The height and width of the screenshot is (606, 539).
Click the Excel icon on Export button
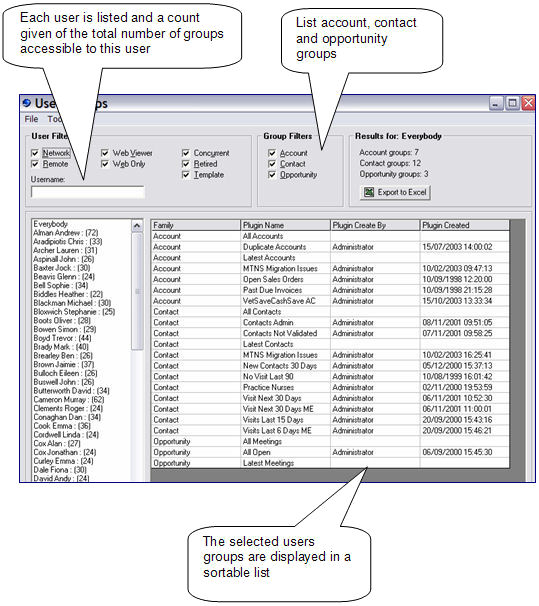(x=369, y=192)
